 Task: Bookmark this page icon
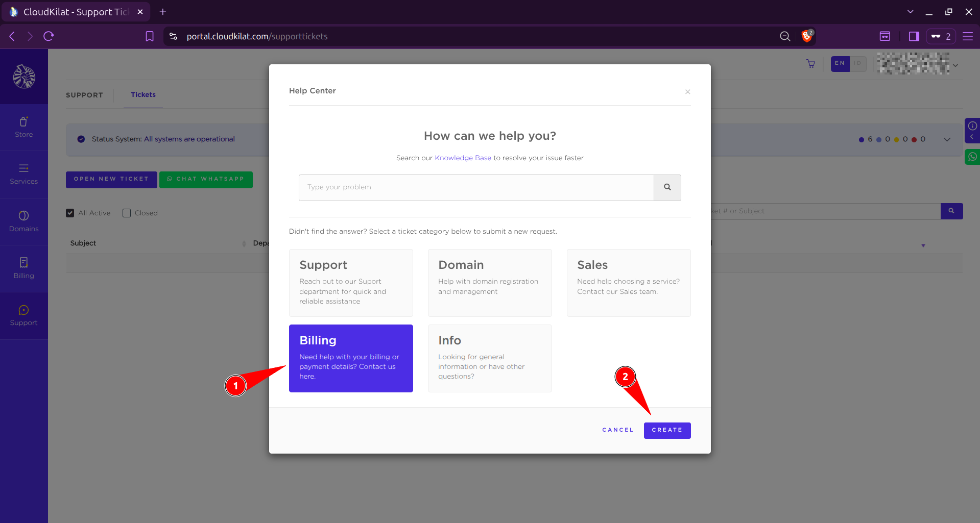coord(150,36)
